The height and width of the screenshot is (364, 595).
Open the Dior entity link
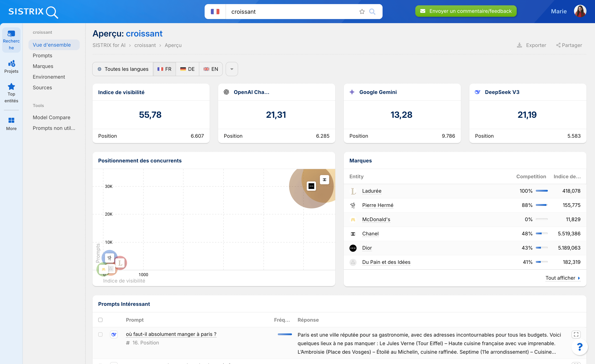367,248
